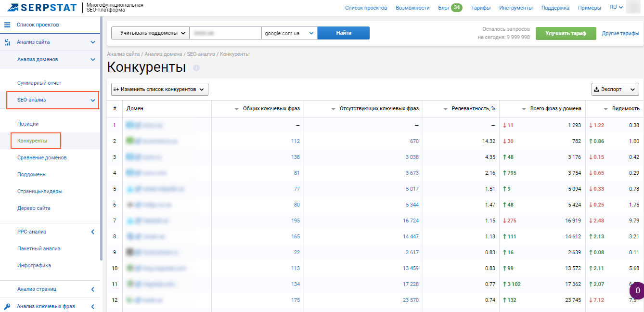Screen dimensions: 644x312
Task: Click the Улучшить тариф green button
Action: pyautogui.click(x=566, y=33)
